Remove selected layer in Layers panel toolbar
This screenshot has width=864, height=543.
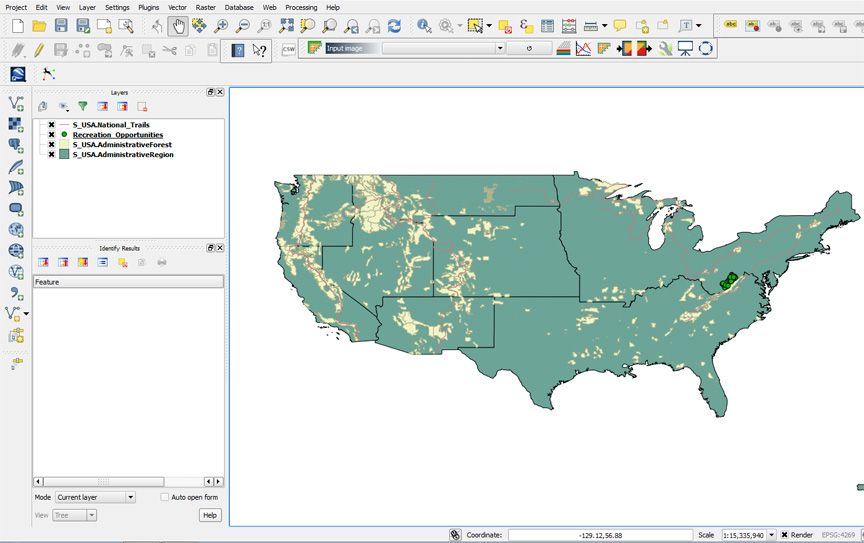(x=142, y=106)
